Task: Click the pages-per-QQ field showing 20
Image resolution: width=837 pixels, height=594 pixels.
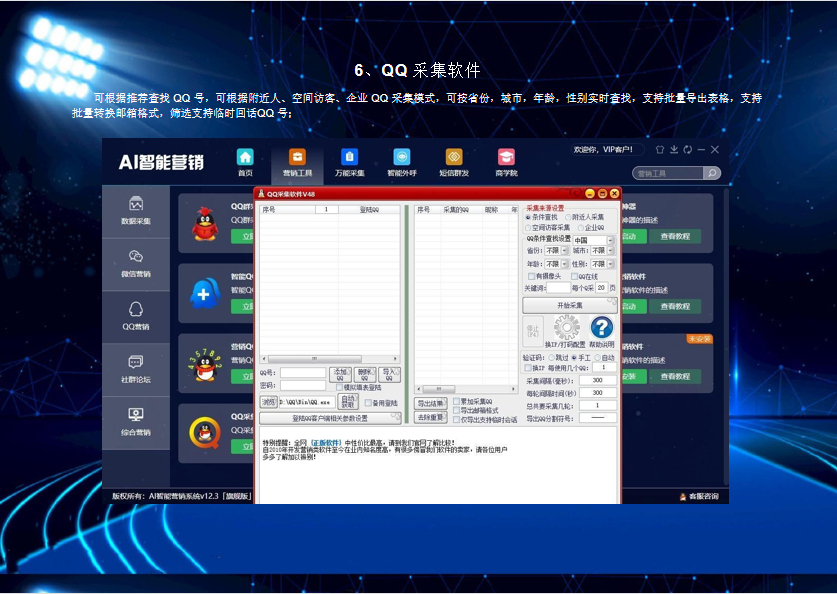Action: click(x=602, y=288)
